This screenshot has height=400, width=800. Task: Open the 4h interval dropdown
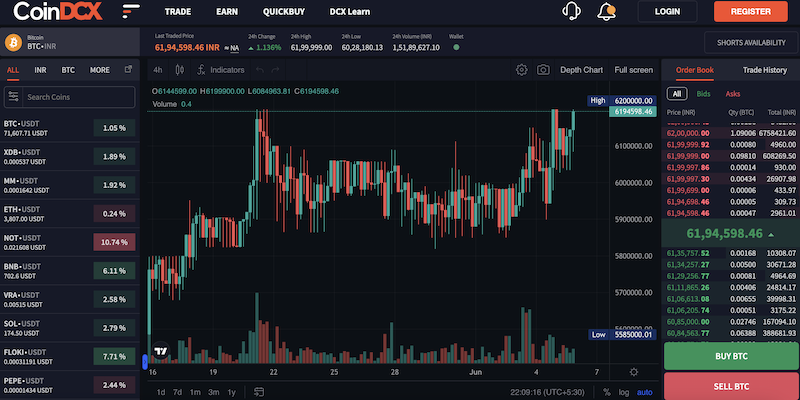(158, 70)
